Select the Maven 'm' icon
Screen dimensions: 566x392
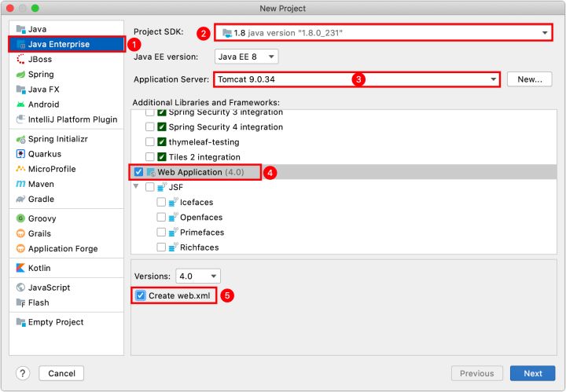point(21,184)
